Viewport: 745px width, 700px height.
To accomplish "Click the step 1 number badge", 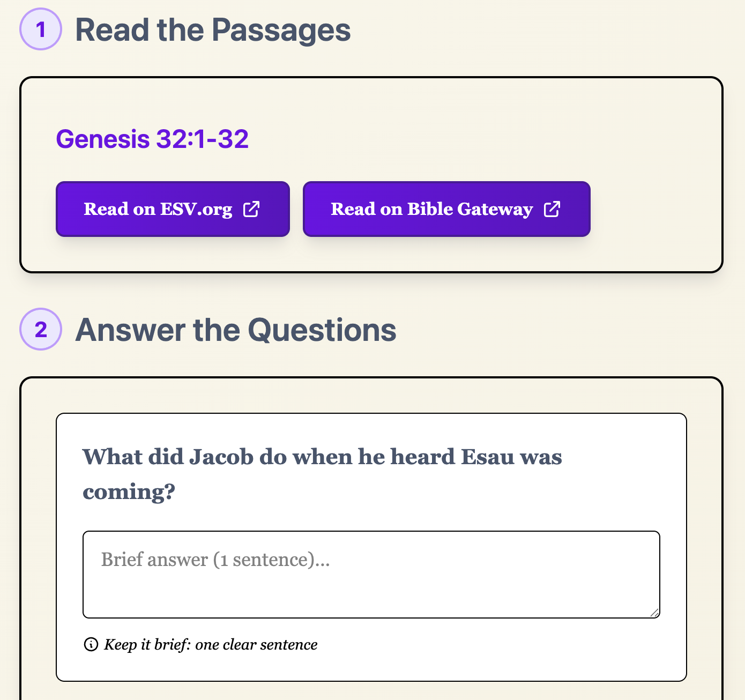I will pos(41,29).
